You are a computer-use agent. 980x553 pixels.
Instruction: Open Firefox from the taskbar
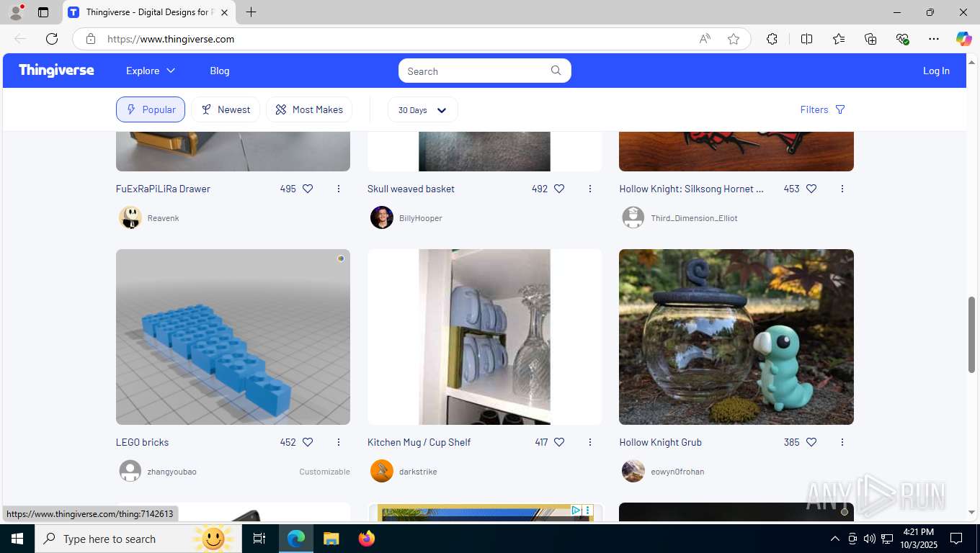click(x=367, y=539)
